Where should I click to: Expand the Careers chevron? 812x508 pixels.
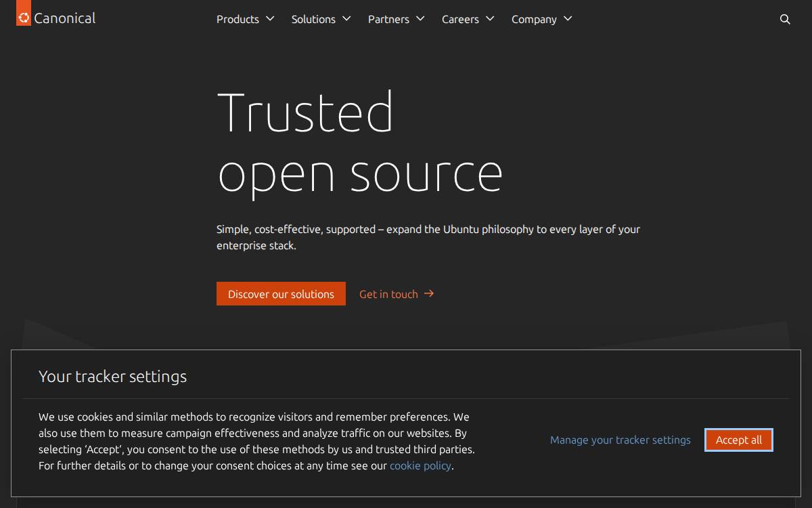pos(490,19)
